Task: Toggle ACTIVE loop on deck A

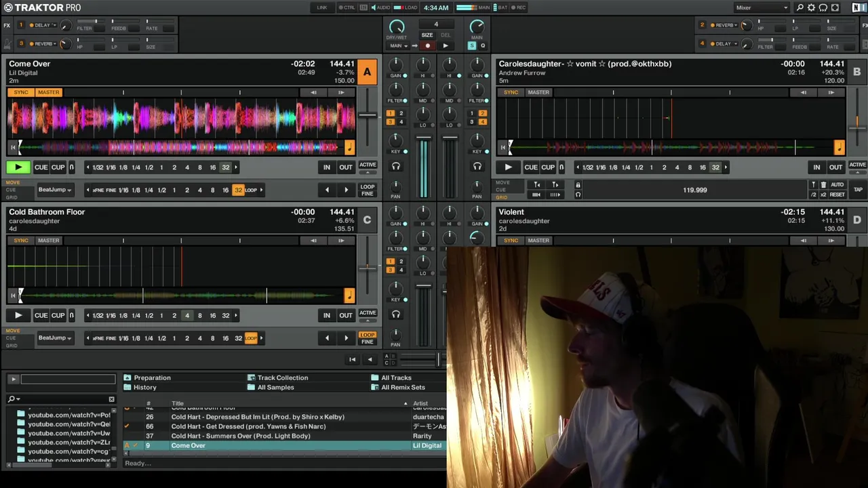Action: point(368,165)
